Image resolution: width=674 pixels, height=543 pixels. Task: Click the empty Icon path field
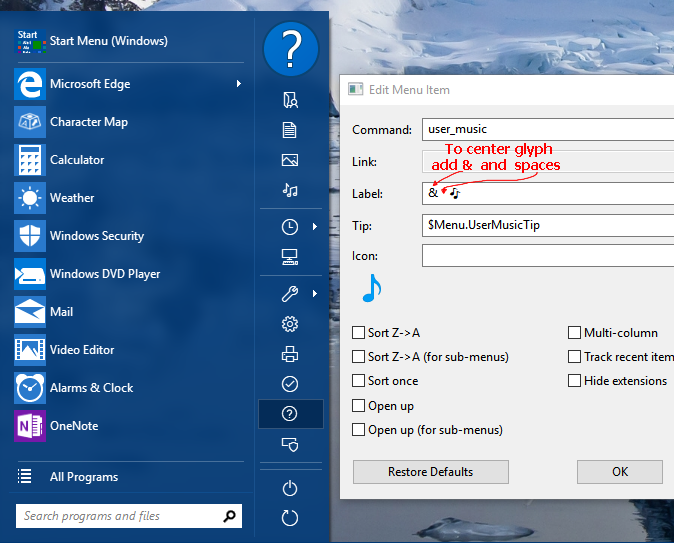(x=548, y=256)
